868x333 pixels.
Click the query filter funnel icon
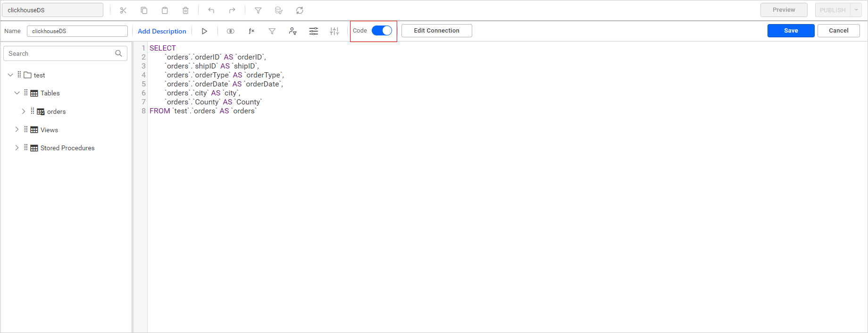coord(272,31)
